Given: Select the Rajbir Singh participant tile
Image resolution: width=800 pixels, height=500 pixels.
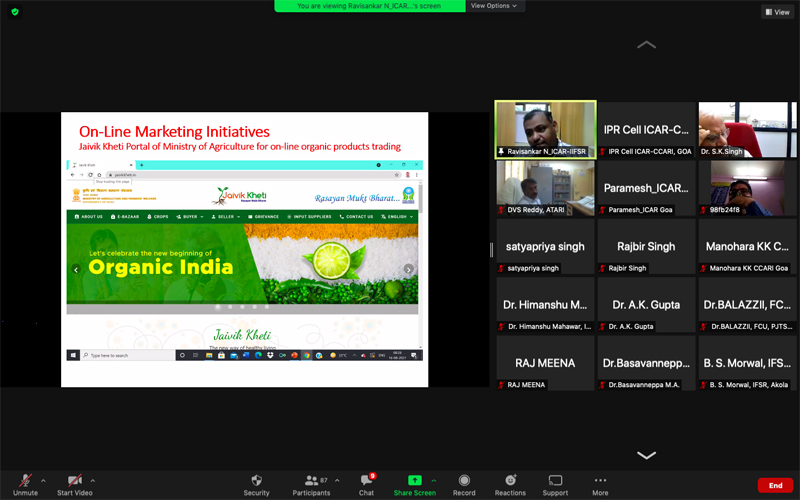Looking at the screenshot, I should [x=646, y=246].
